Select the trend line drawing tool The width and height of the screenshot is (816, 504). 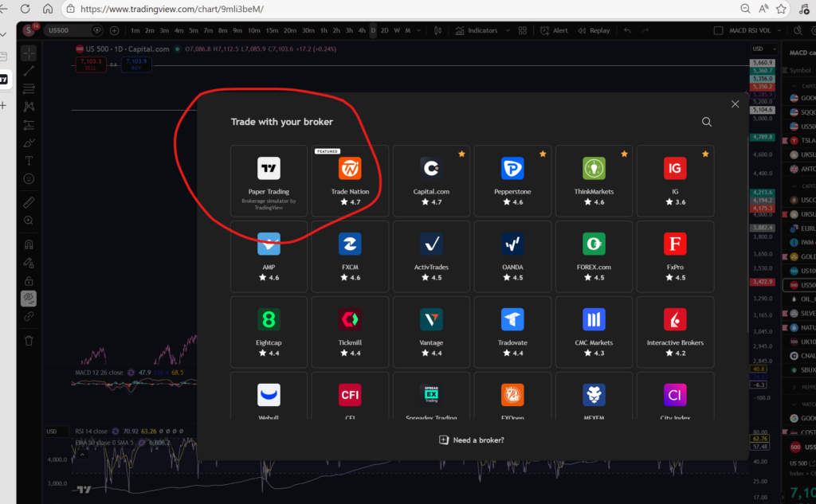point(29,71)
